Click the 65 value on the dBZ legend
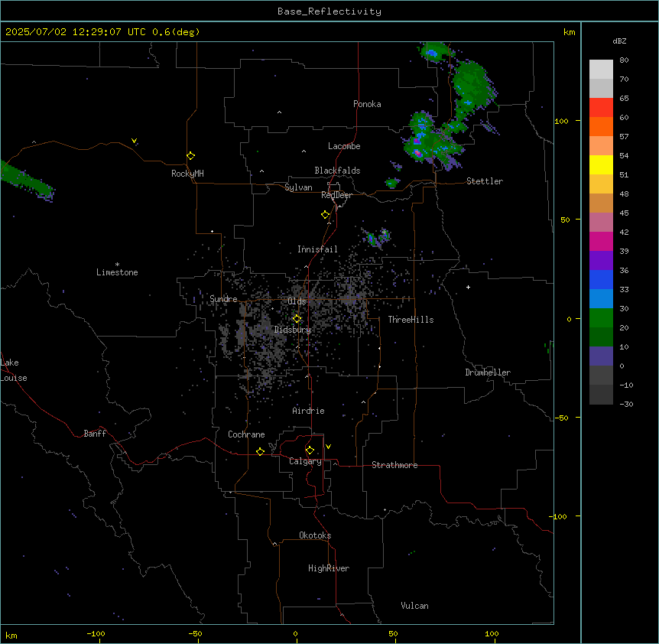659x644 pixels. pyautogui.click(x=624, y=98)
